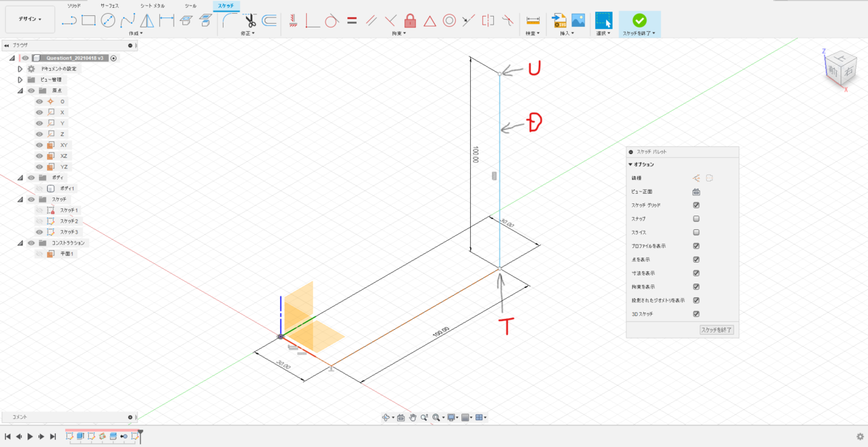
Task: Open the 検査 dropdown menu
Action: [533, 33]
